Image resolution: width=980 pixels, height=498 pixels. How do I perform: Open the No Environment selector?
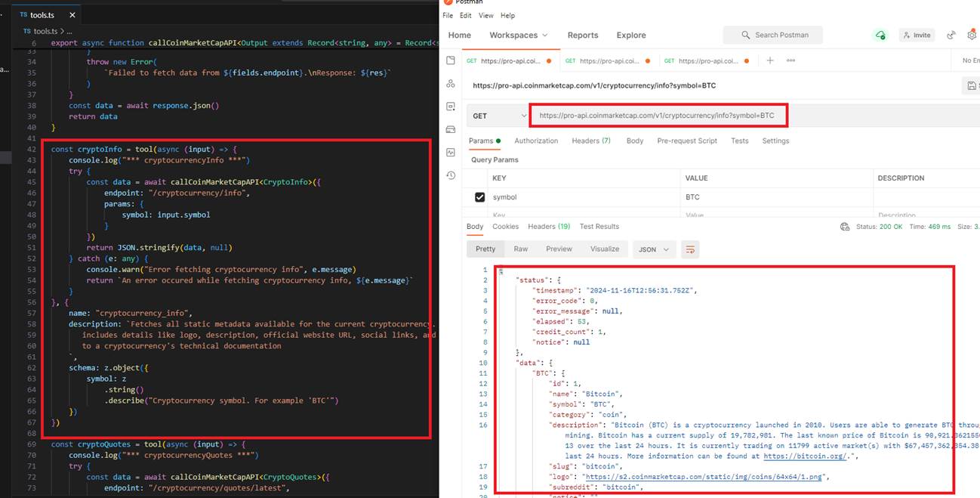(971, 60)
